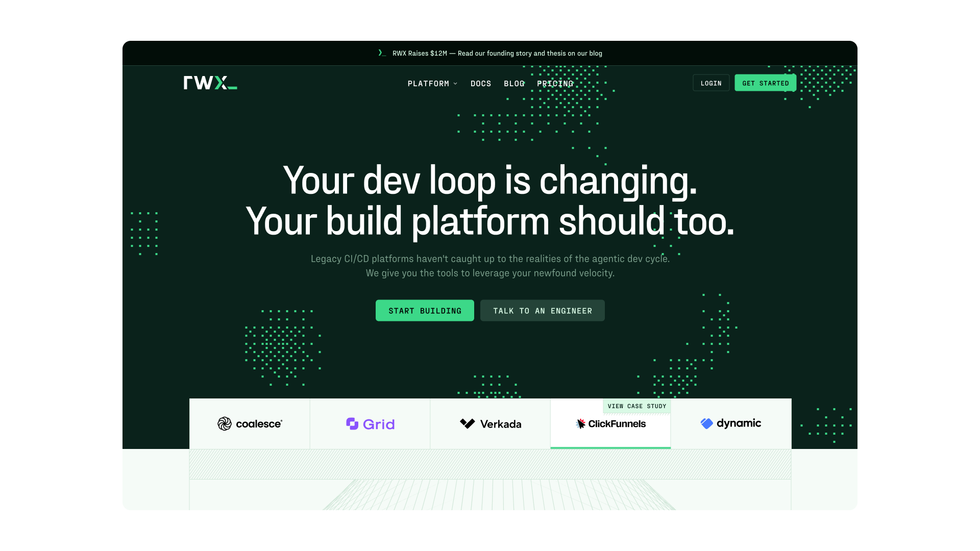Click the RWX logo in the header
The image size is (980, 551).
point(210,83)
